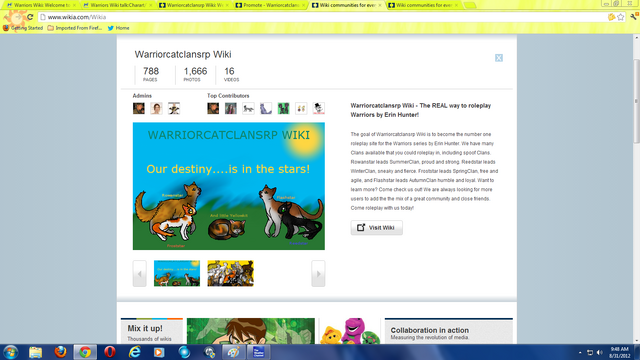Click the Ben 10 promo image
Screen dimensions: 640x360
point(251,331)
